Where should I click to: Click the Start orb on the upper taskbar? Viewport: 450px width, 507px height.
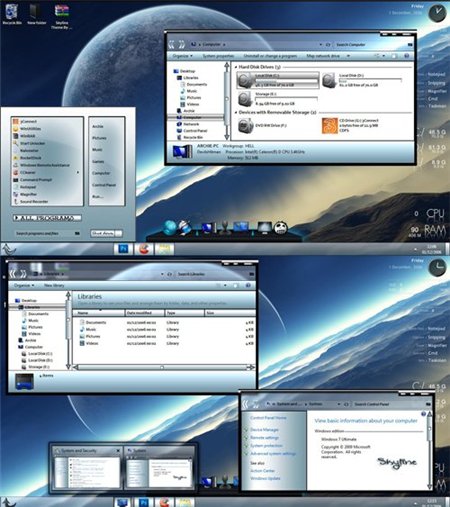coord(9,249)
